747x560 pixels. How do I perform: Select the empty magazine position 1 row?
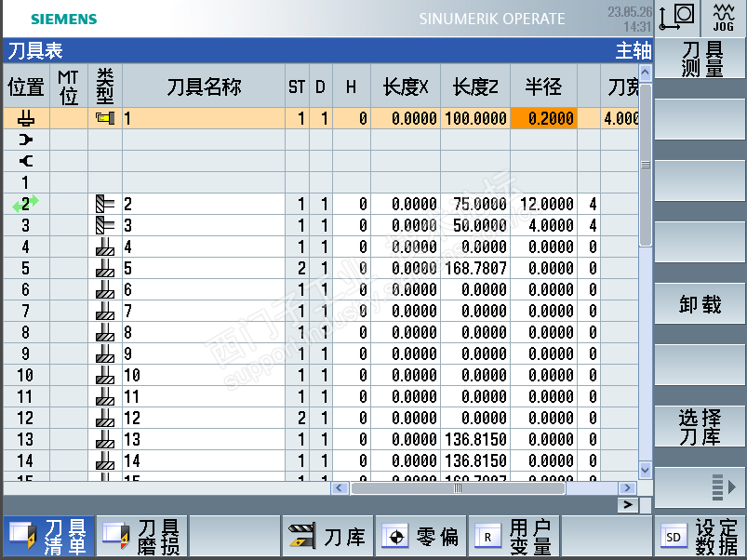coord(321,182)
